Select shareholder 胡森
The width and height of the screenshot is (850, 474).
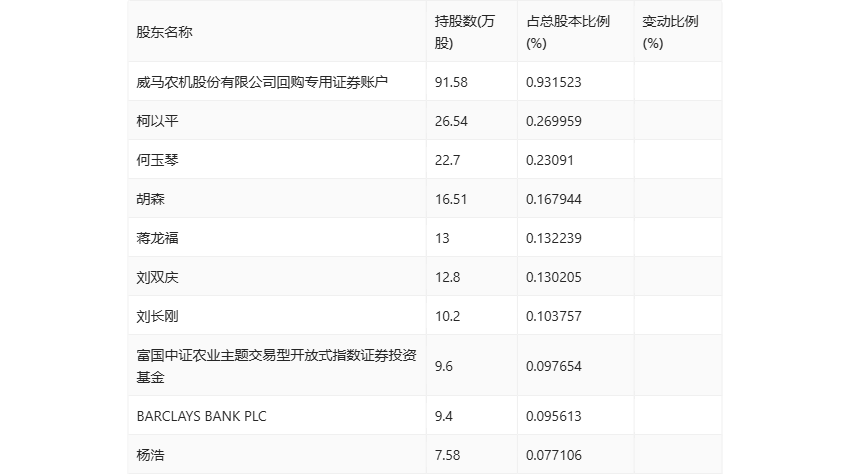tap(150, 199)
